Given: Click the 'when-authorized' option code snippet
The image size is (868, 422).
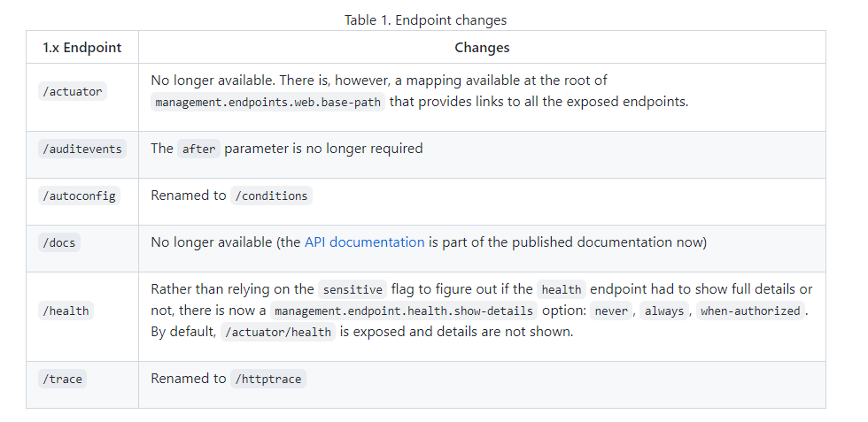Looking at the screenshot, I should [x=750, y=311].
